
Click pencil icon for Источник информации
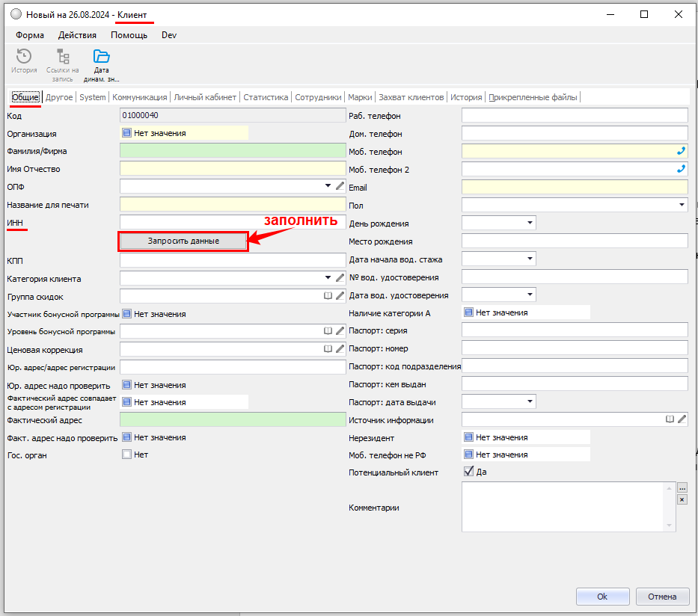[x=682, y=419]
